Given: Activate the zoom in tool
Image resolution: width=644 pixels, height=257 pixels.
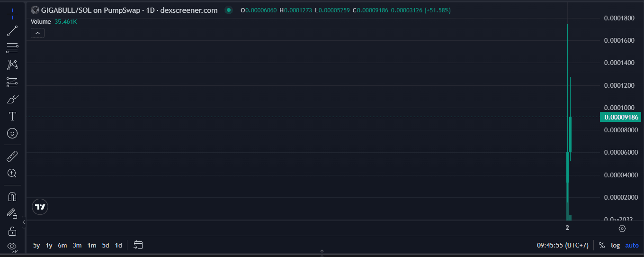Looking at the screenshot, I should coord(12,173).
